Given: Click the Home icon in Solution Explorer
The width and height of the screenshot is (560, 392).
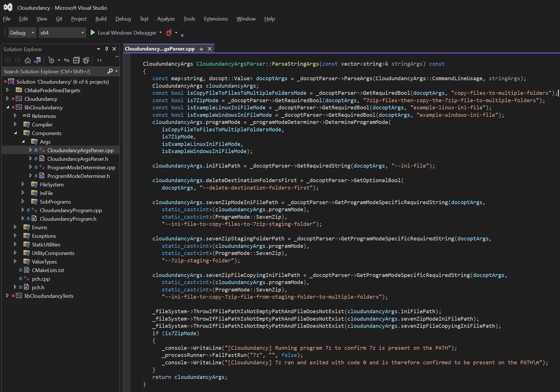Looking at the screenshot, I should click(x=28, y=60).
